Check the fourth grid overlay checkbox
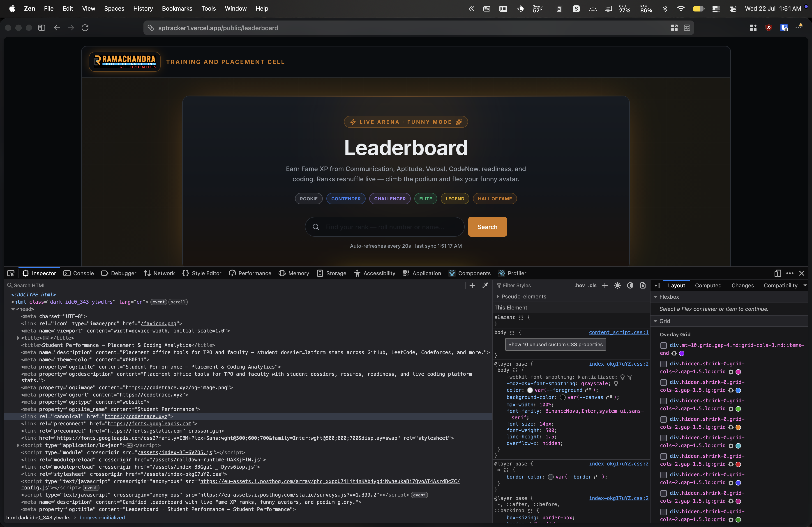Screen dimensions: 812x527 click(x=664, y=401)
